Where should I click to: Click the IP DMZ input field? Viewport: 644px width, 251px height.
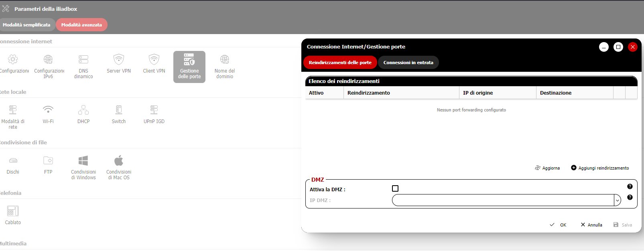[x=502, y=200]
